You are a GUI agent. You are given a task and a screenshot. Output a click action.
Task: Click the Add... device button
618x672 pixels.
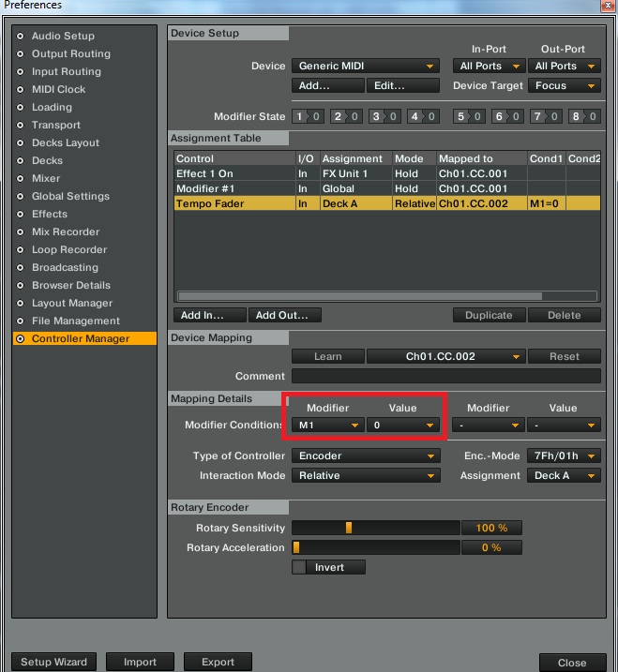coord(328,85)
